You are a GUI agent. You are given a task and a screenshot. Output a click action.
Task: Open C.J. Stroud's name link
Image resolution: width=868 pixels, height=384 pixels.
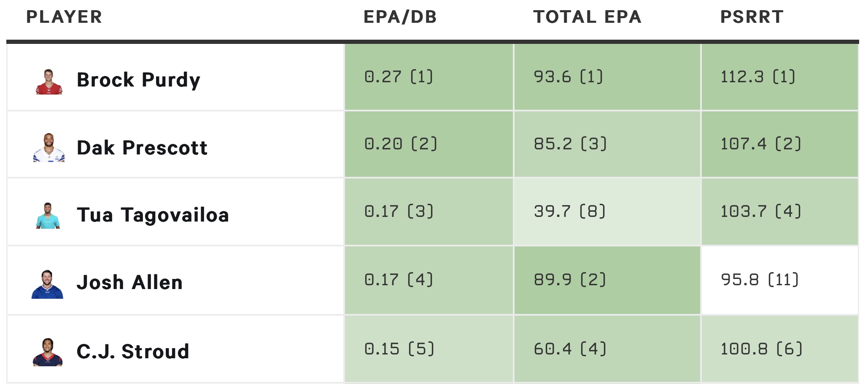[x=133, y=351]
